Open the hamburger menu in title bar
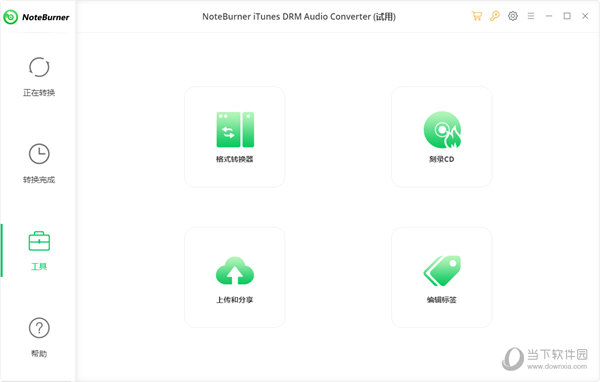 coord(531,16)
